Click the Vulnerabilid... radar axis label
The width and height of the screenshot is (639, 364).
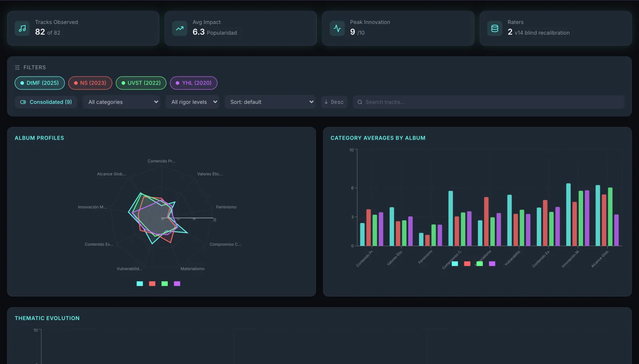[x=129, y=269]
